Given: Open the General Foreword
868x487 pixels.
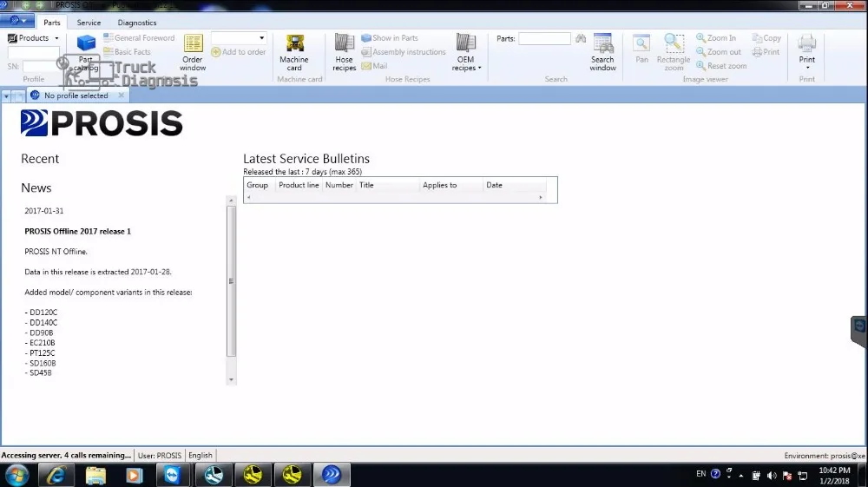Looking at the screenshot, I should click(139, 37).
